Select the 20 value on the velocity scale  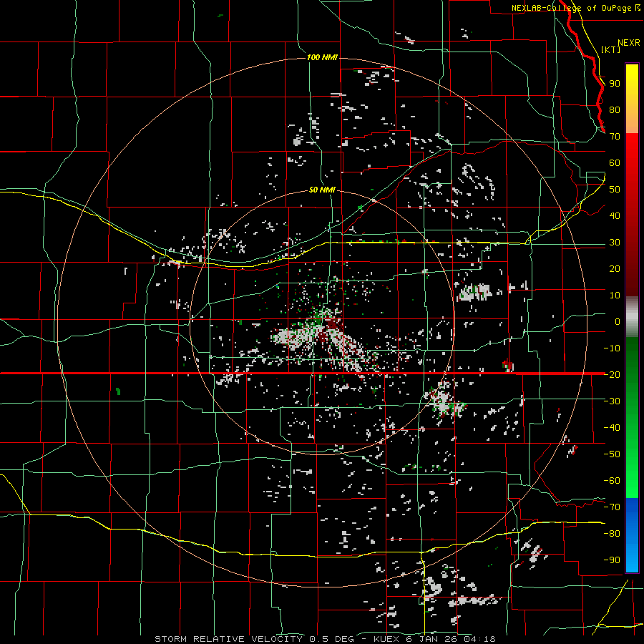coord(615,268)
